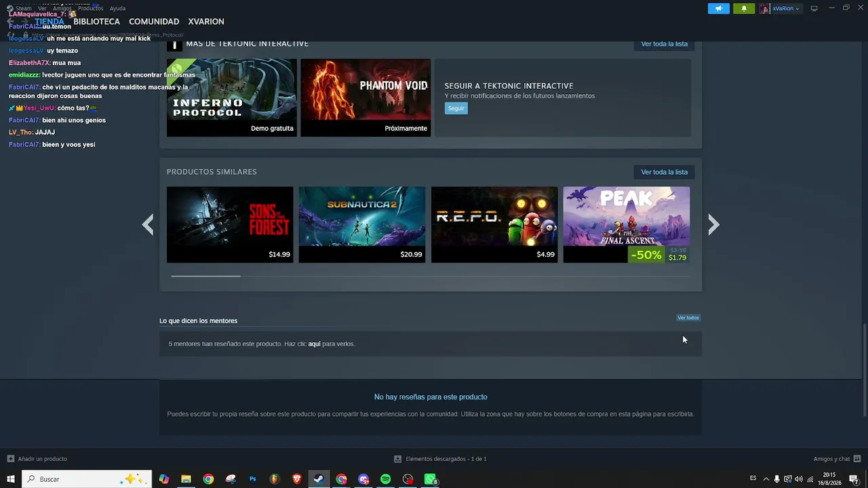Open Copilot from the taskbar
The height and width of the screenshot is (488, 868).
coord(163,479)
